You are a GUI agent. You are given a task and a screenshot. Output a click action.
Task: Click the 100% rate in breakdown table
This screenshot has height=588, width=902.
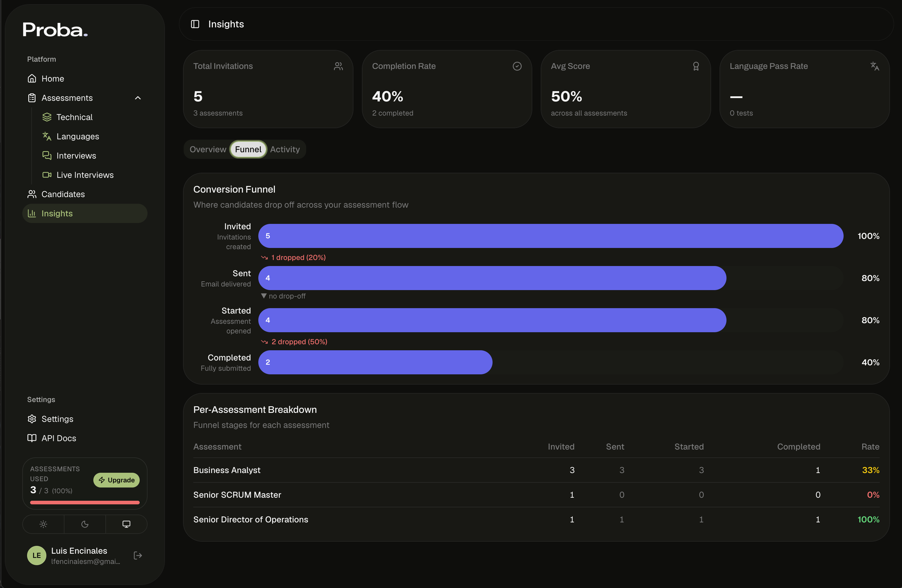coord(868,519)
